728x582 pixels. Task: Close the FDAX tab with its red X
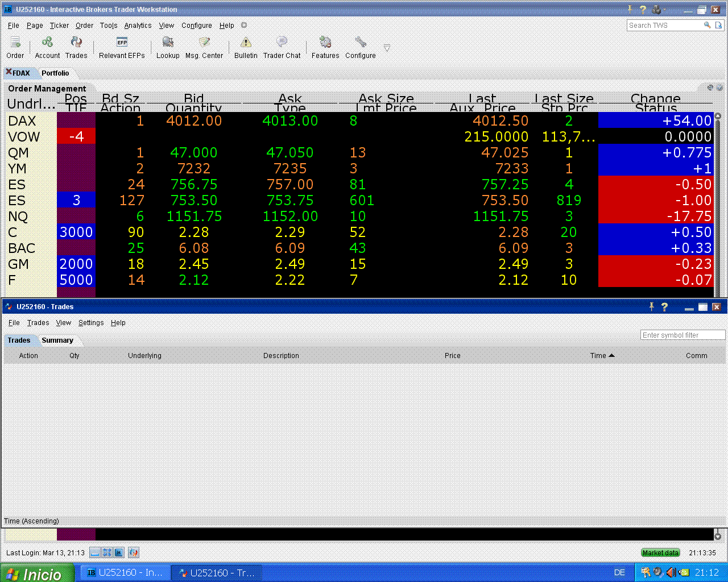pos(9,72)
